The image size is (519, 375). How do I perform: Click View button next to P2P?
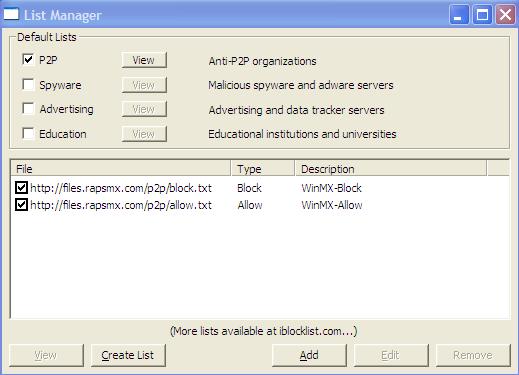click(x=144, y=60)
